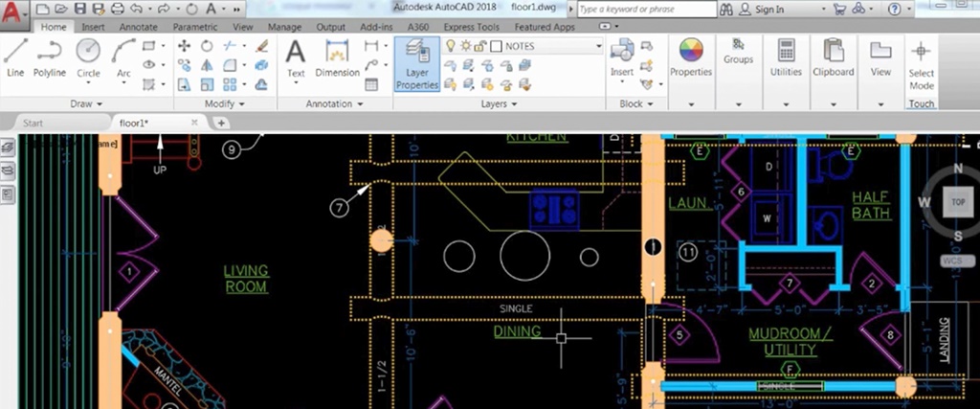Open the Express Tools tab

(471, 27)
